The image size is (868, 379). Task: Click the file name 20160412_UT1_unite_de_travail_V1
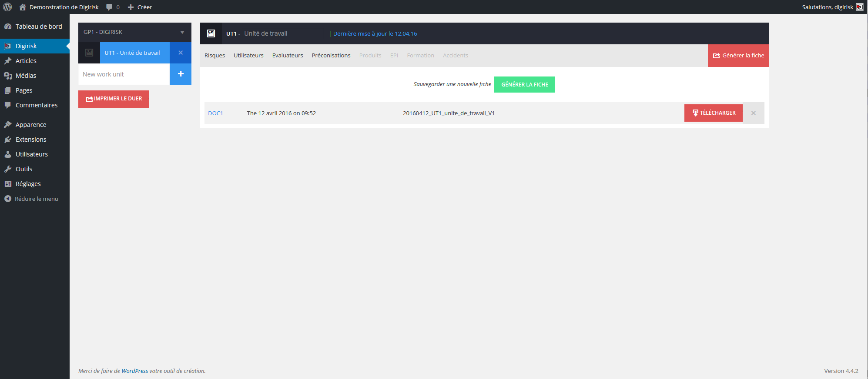pos(449,113)
